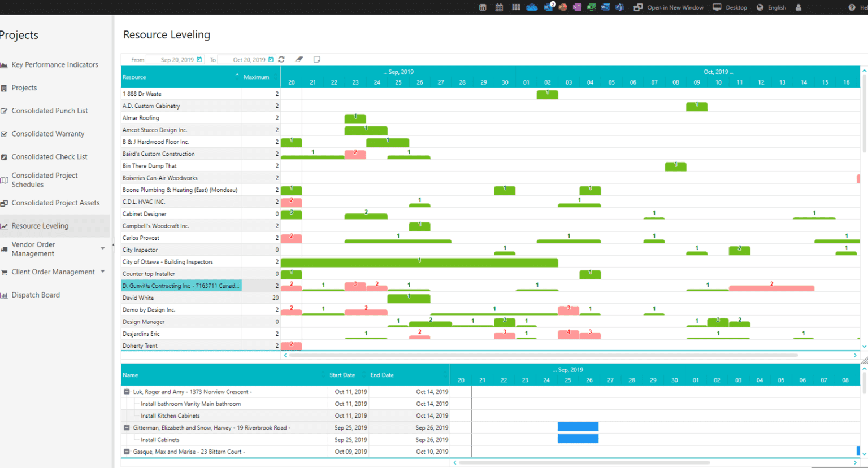Image resolution: width=868 pixels, height=468 pixels.
Task: Clear filters using the eraser icon
Action: click(x=299, y=59)
